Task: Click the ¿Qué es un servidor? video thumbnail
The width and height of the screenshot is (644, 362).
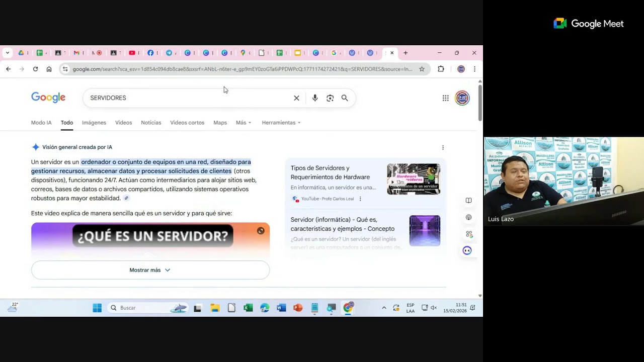Action: 150,240
